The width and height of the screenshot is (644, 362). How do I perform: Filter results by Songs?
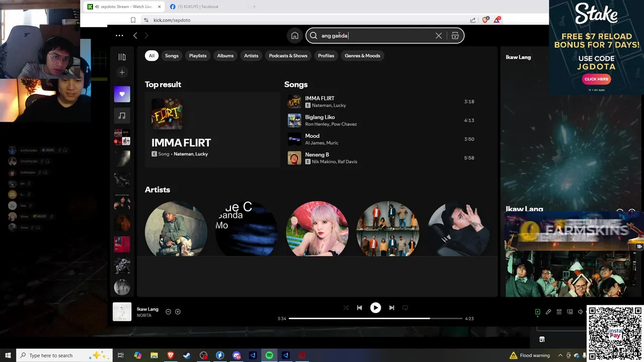[172, 56]
